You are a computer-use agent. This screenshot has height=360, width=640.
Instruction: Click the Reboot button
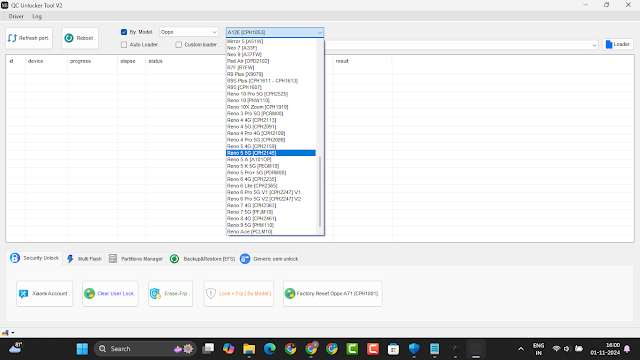tap(80, 38)
